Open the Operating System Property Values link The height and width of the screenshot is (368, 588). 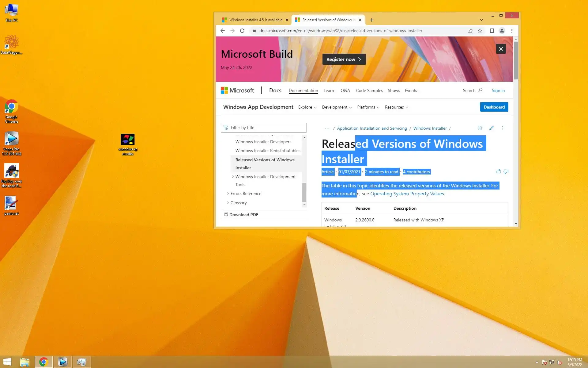tap(407, 194)
